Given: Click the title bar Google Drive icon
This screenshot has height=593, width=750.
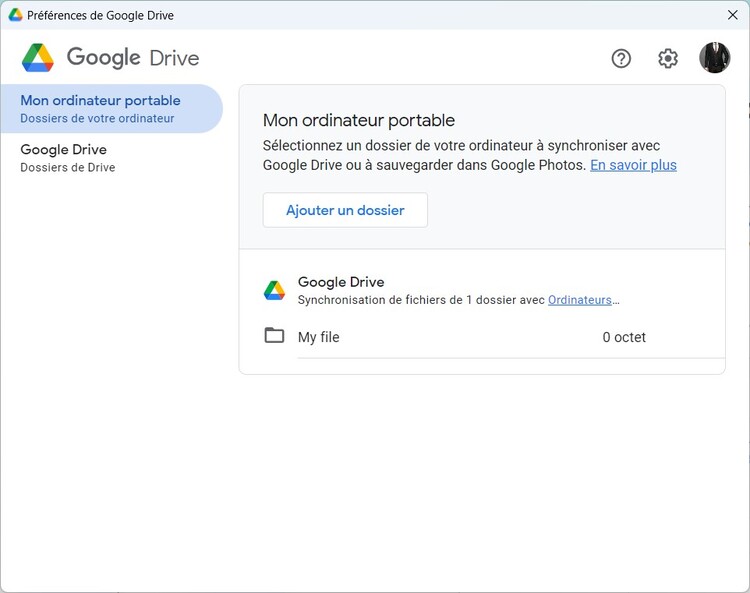Looking at the screenshot, I should pyautogui.click(x=15, y=15).
